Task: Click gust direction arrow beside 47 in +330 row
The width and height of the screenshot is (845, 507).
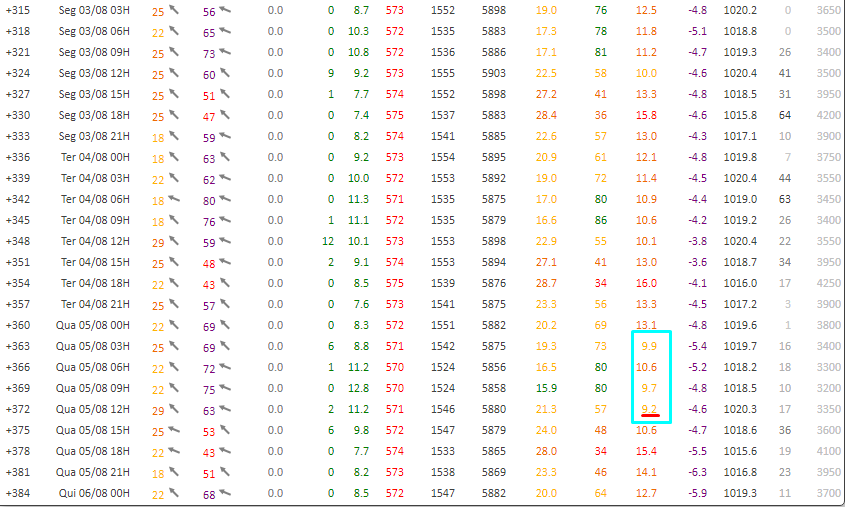Action: coord(225,116)
